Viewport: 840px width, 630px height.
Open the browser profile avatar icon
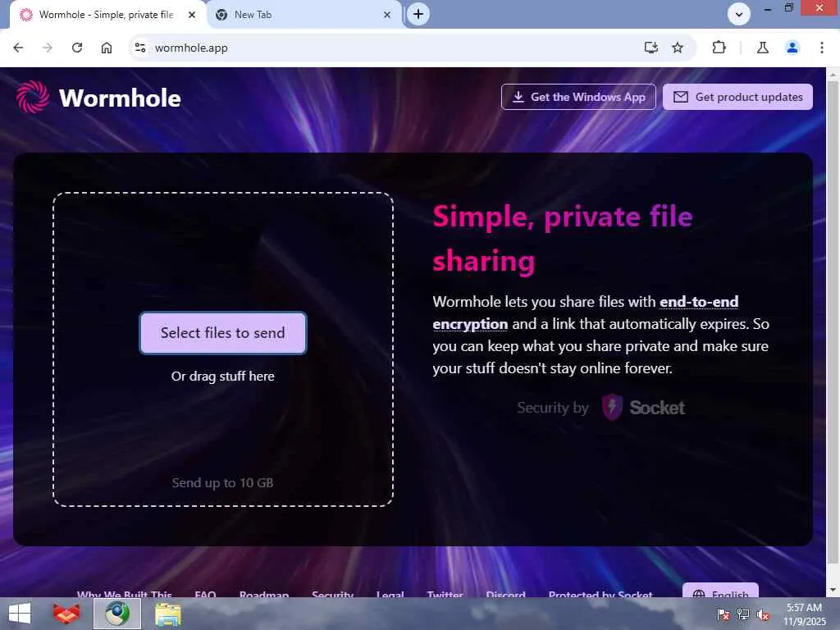(x=792, y=48)
